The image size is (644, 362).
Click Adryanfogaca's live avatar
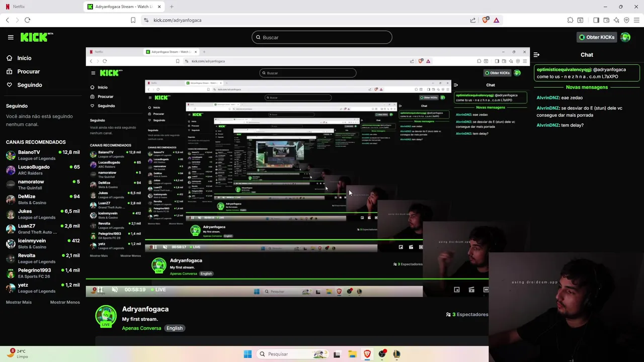click(106, 316)
